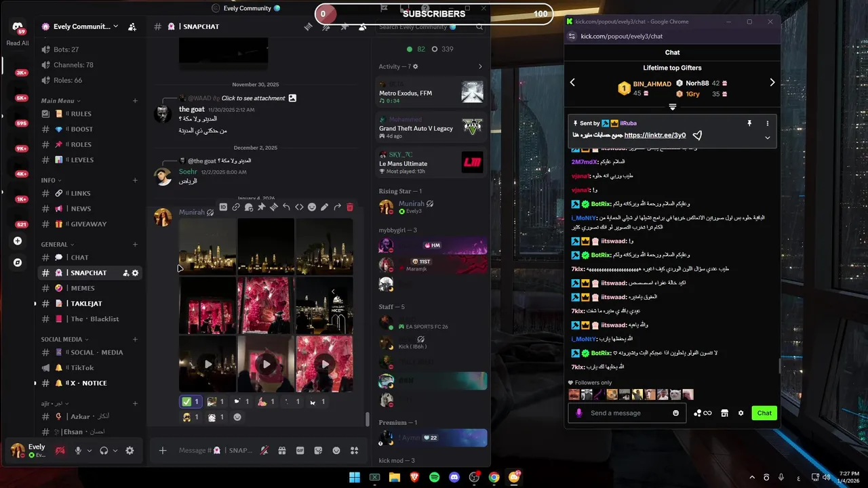Open threads icon in SNAPCHAT channel header
The height and width of the screenshot is (488, 868).
(x=308, y=26)
